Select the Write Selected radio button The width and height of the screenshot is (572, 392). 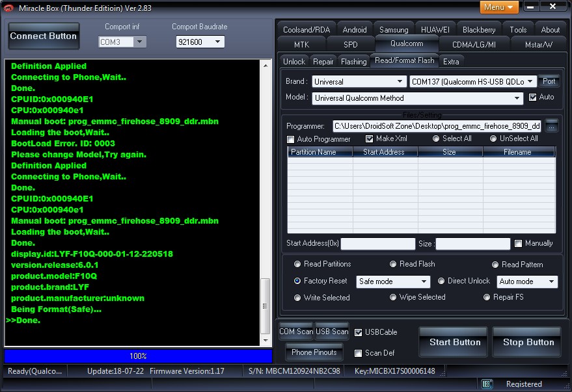point(297,298)
